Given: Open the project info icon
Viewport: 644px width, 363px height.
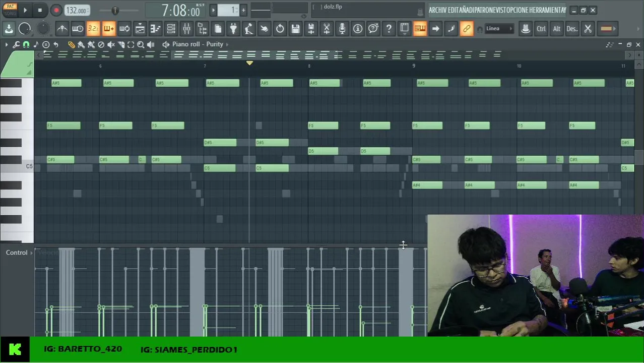Looking at the screenshot, I should (x=358, y=29).
